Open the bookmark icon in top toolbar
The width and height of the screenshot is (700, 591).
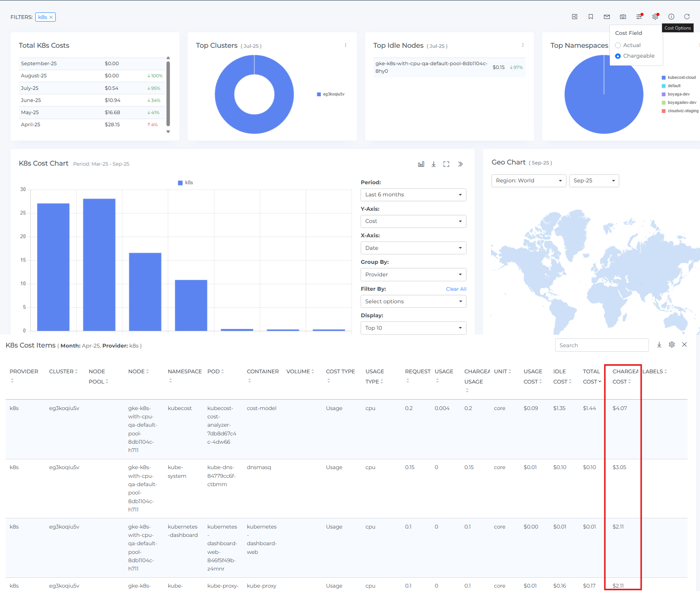click(x=591, y=17)
